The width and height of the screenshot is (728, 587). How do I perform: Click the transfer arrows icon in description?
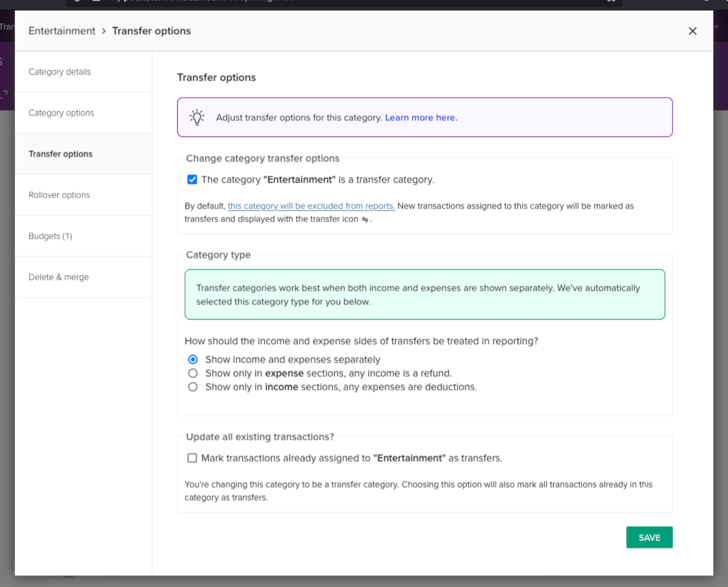365,220
